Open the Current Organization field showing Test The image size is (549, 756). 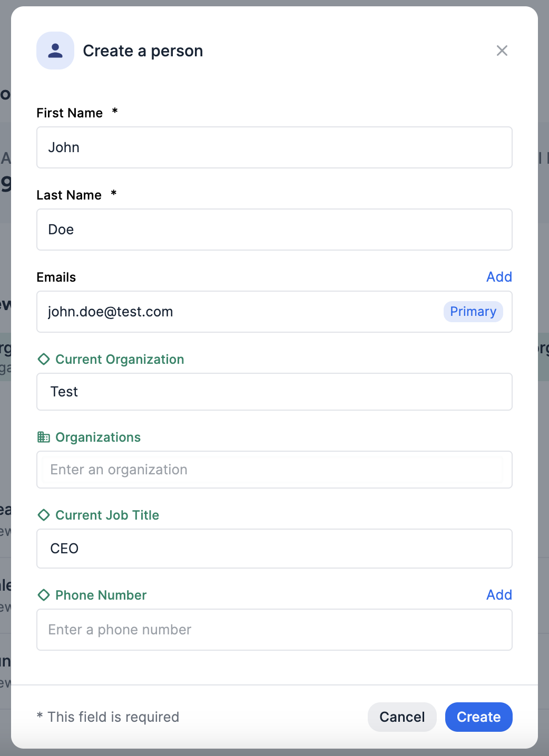(274, 392)
